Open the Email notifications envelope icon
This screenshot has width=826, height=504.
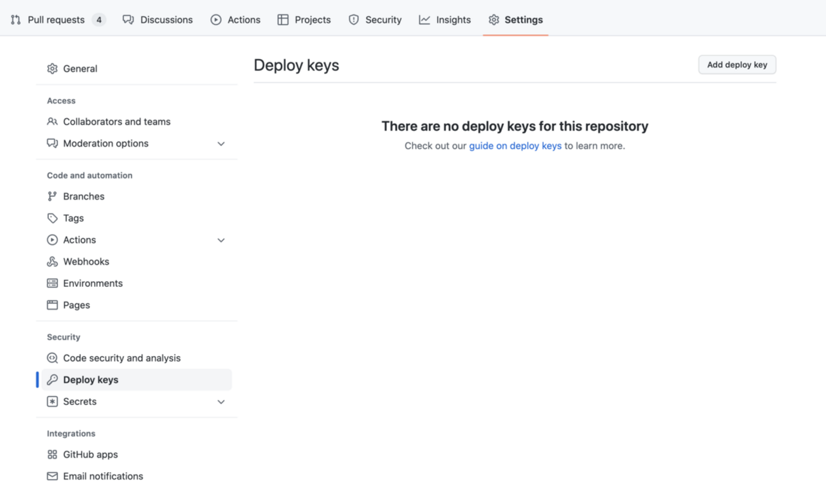(52, 475)
